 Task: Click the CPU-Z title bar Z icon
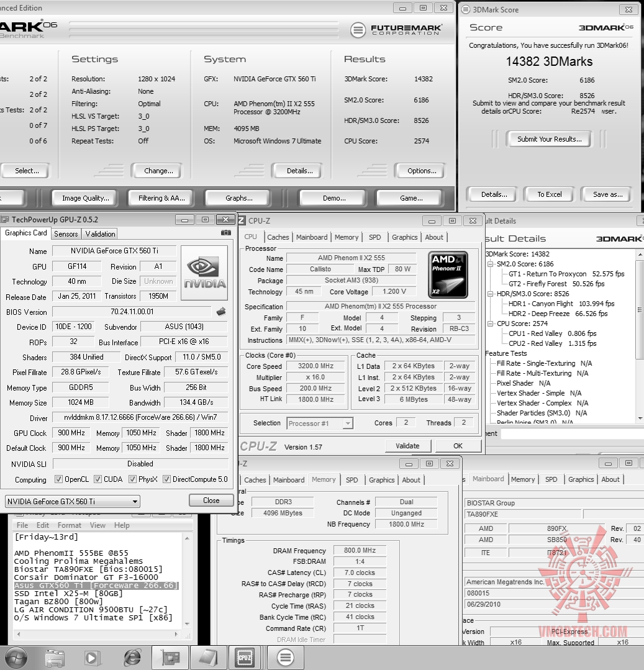click(242, 220)
